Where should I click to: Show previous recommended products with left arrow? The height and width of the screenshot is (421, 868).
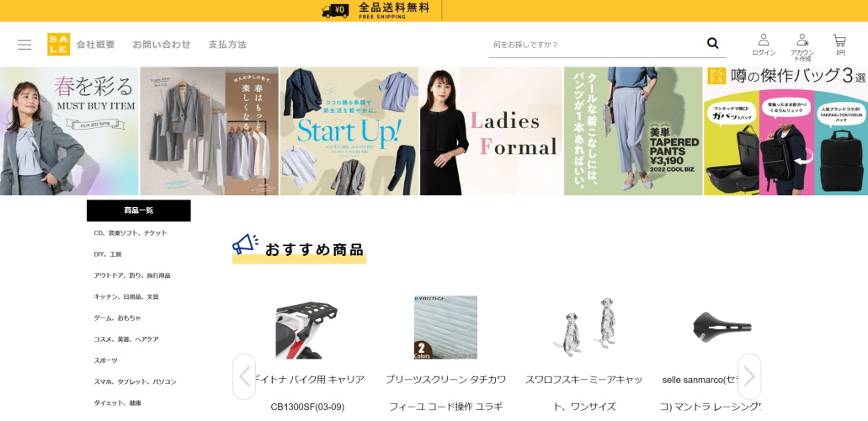pyautogui.click(x=244, y=376)
